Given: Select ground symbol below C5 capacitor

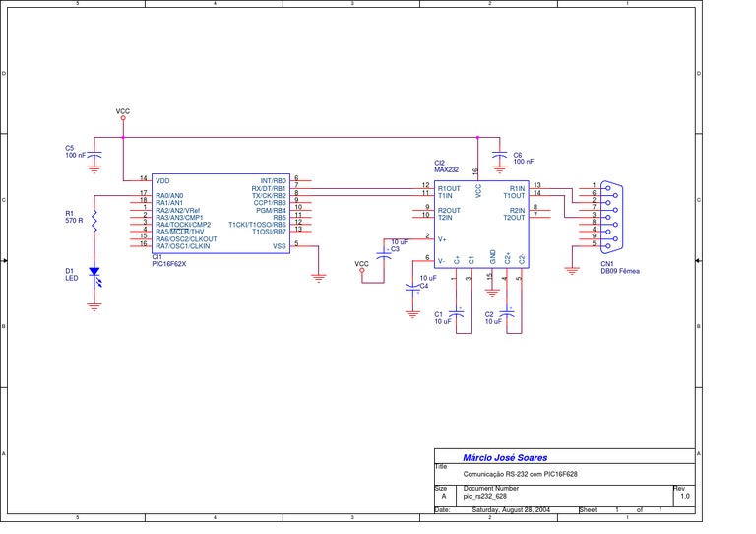Looking at the screenshot, I should 94,169.
